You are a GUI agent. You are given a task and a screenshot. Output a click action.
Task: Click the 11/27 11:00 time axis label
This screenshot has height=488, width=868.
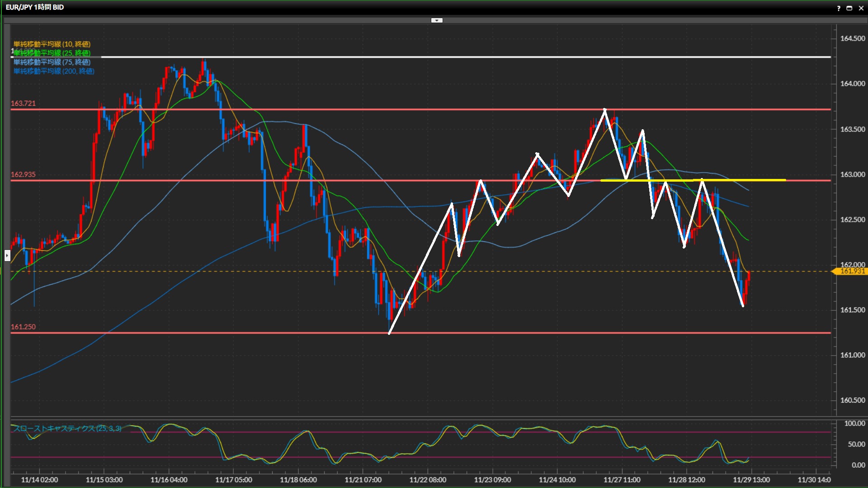[x=622, y=480]
